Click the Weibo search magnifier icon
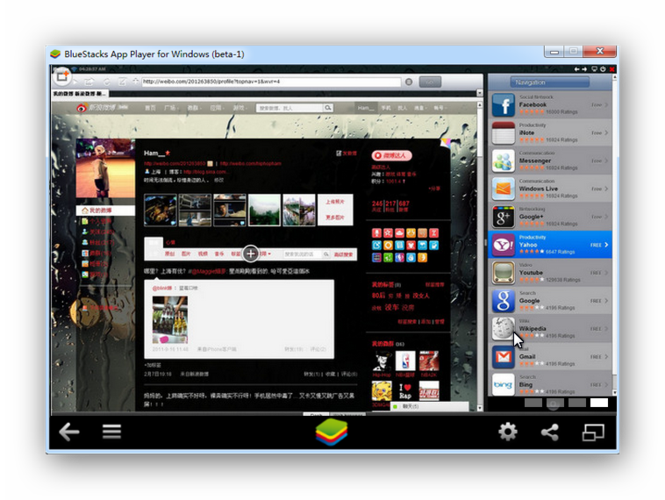 pos(328,108)
